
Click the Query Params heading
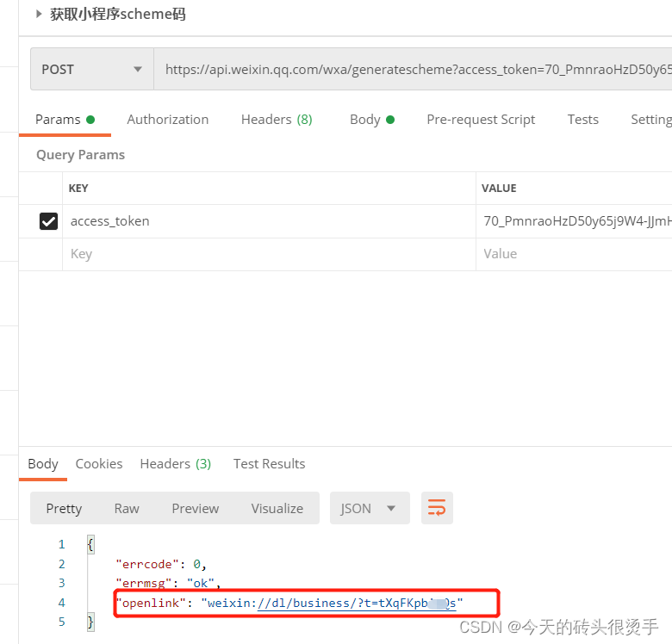(81, 155)
